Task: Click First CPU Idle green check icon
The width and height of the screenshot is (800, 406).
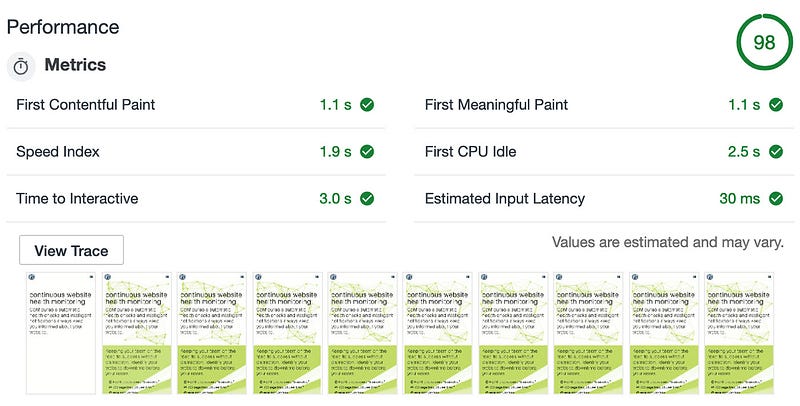Action: point(776,151)
